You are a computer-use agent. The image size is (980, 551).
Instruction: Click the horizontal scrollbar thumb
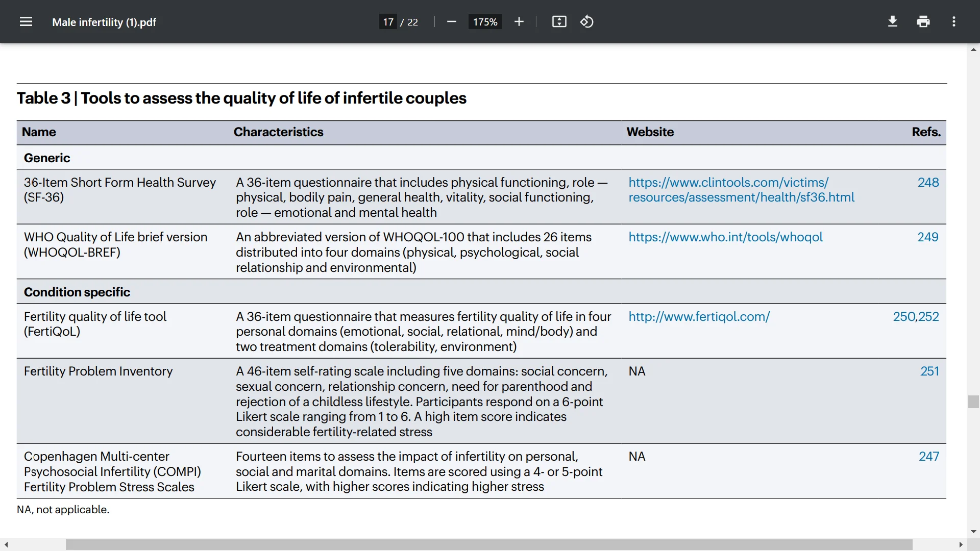(x=488, y=544)
